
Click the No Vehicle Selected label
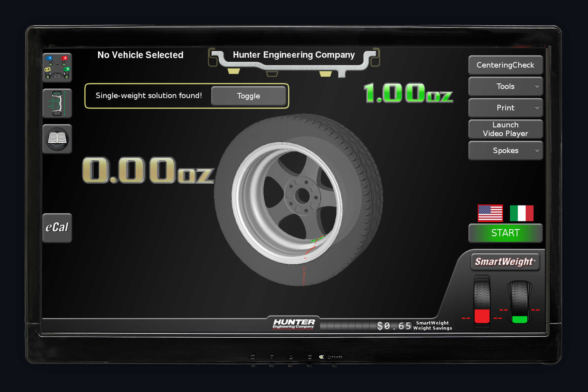point(140,55)
